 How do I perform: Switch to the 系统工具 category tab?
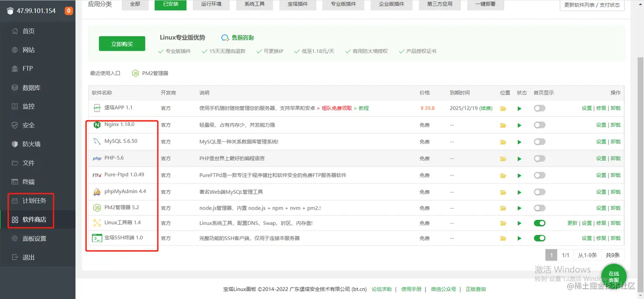coord(255,4)
